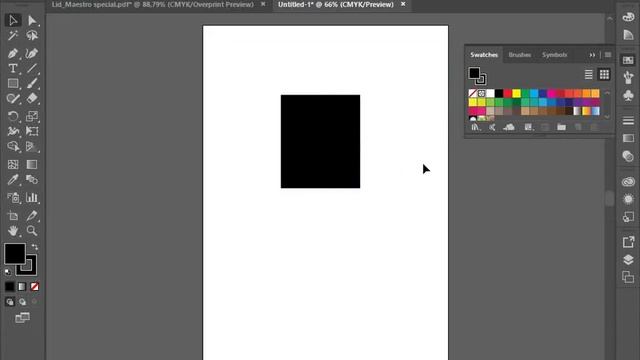This screenshot has width=640, height=360.
Task: Open the Swatches panel flyout menu
Action: (x=608, y=55)
